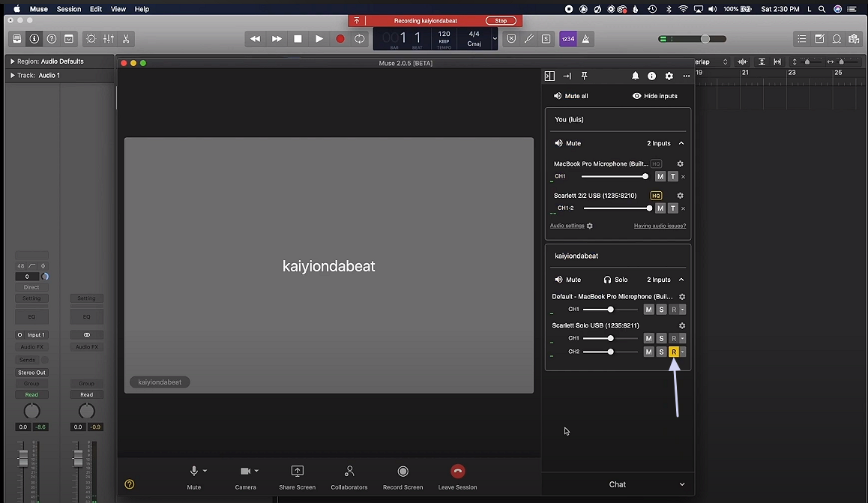Toggle T on Scarlett 2i2 CH1-2
The width and height of the screenshot is (868, 503).
(672, 208)
